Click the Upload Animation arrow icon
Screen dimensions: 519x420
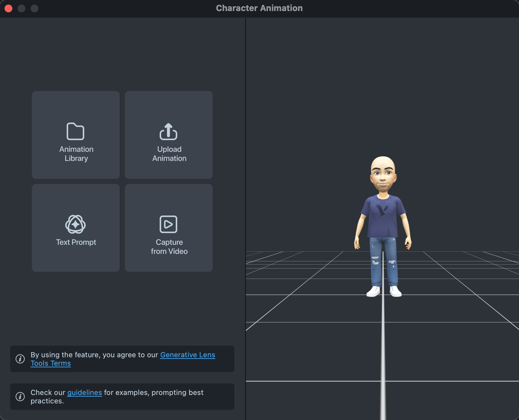coord(168,131)
